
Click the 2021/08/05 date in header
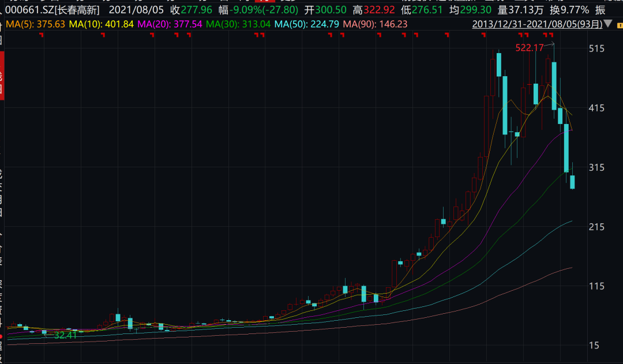click(x=136, y=10)
